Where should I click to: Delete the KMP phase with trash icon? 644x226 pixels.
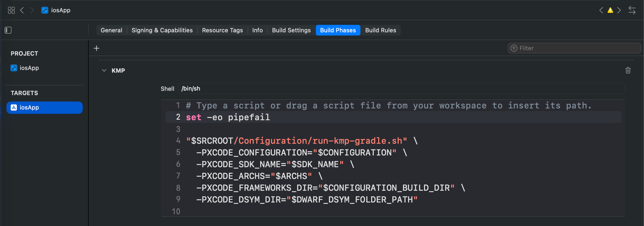click(628, 70)
